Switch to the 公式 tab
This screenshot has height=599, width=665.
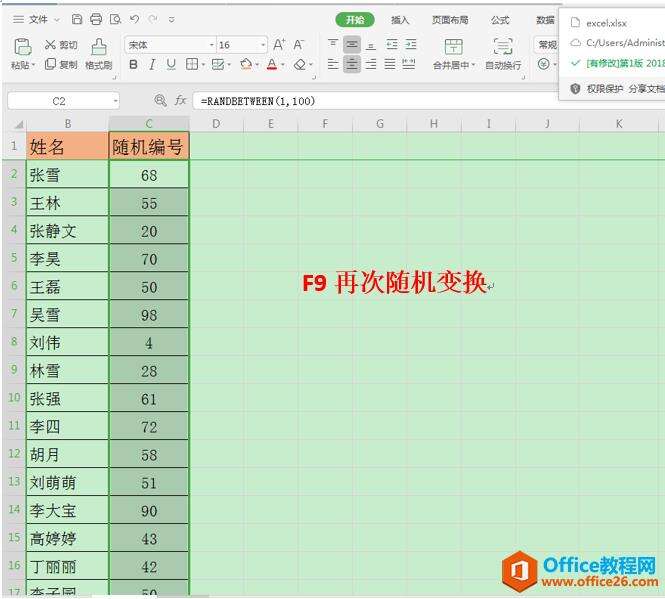pos(500,20)
